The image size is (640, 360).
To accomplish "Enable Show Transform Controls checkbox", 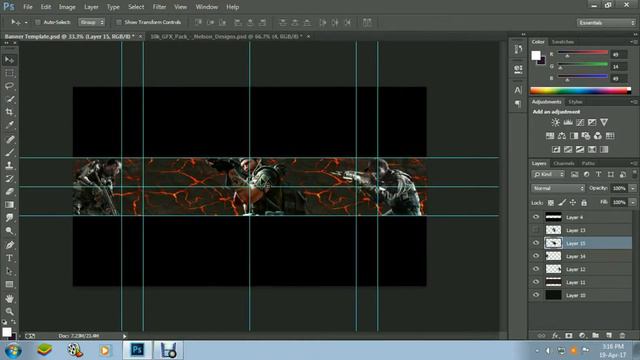I will [119, 22].
